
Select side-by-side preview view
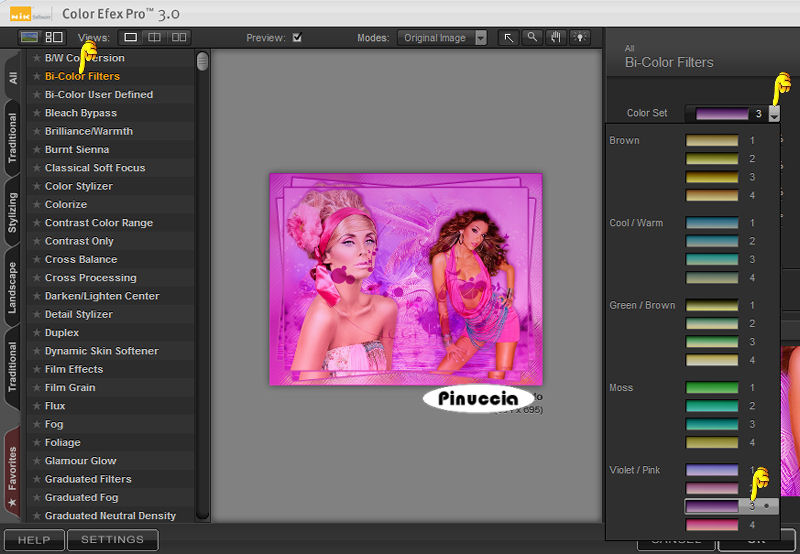click(179, 37)
